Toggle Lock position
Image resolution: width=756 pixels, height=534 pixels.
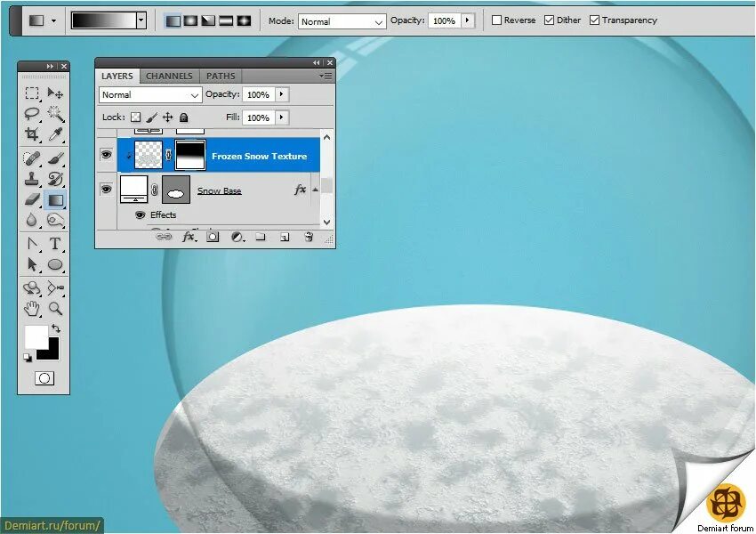click(x=168, y=117)
